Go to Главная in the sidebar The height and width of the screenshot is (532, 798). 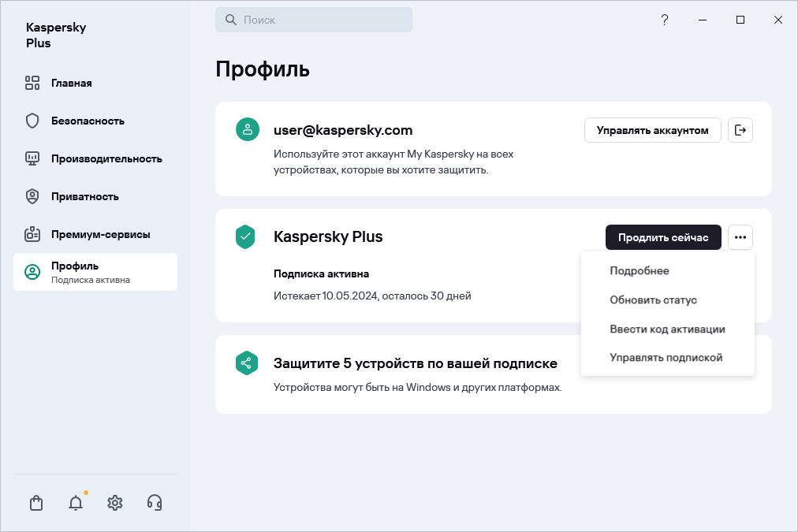(72, 83)
